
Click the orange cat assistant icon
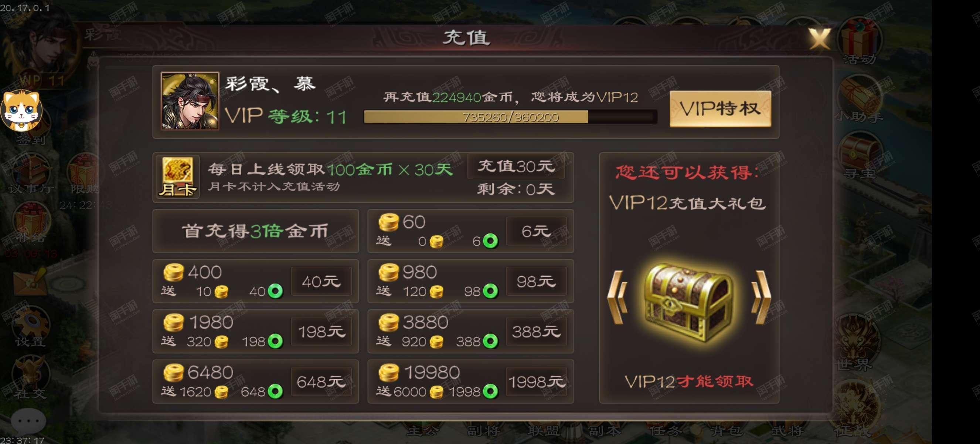(22, 110)
